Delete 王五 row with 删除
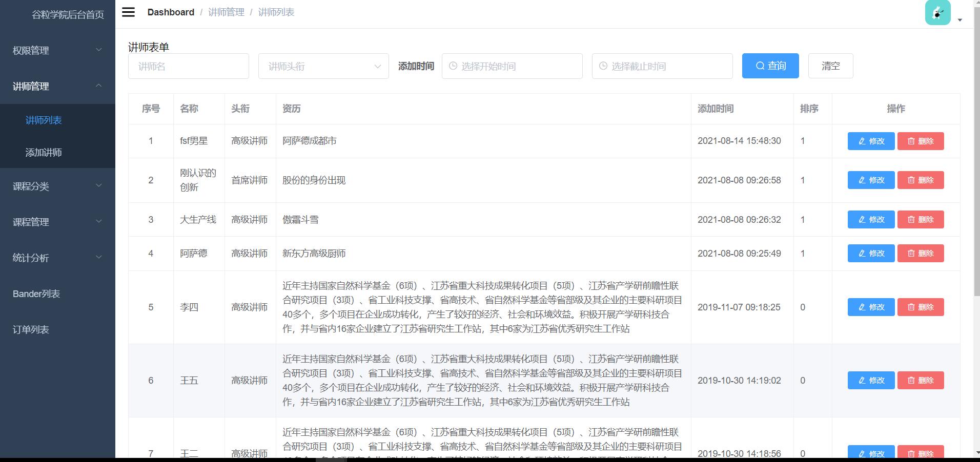This screenshot has height=462, width=980. coord(921,380)
